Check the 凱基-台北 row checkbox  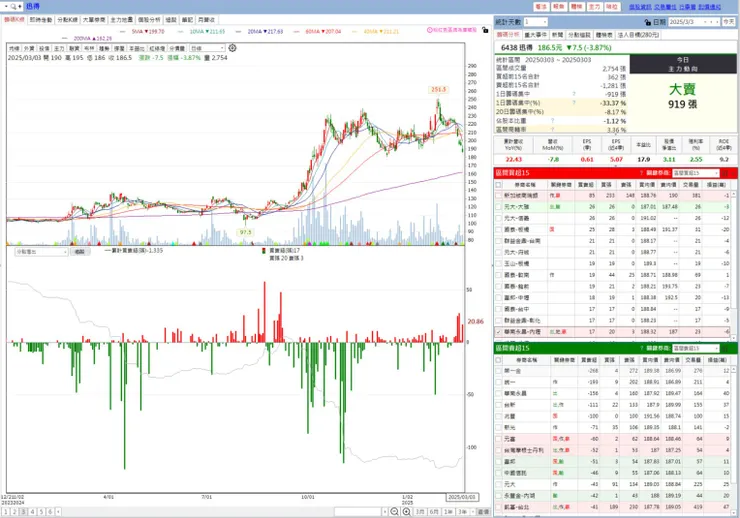(498, 507)
